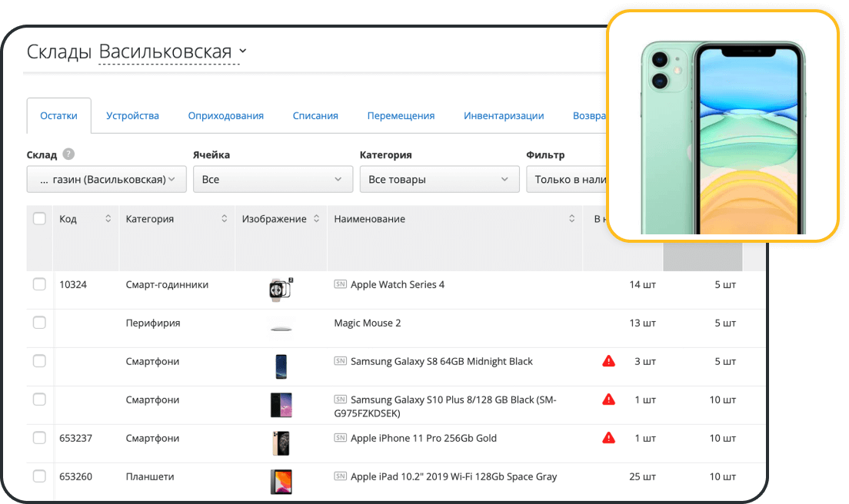849x504 pixels.
Task: Toggle the select-all checkbox in the table header
Action: click(x=39, y=218)
